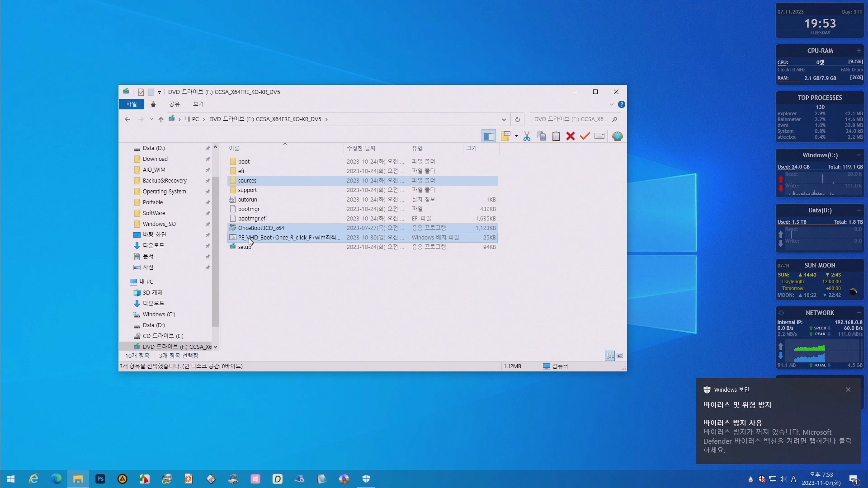The height and width of the screenshot is (488, 868).
Task: Click the orange checkmark Properties icon
Action: (585, 136)
